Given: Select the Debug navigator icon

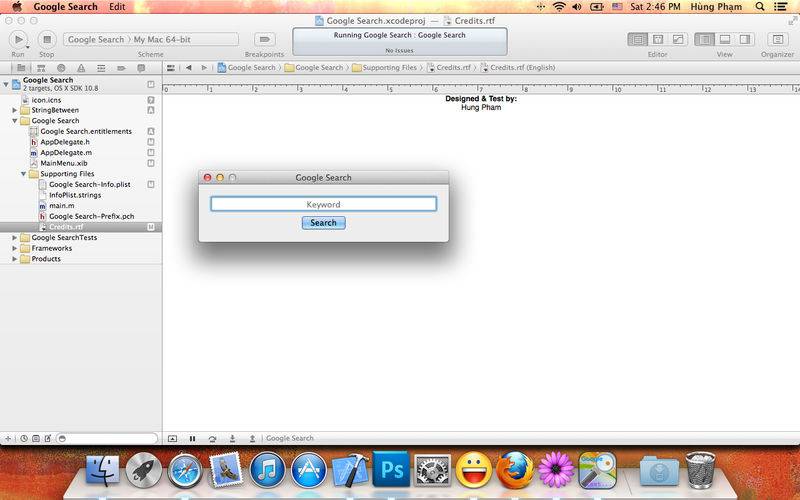Looking at the screenshot, I should click(x=101, y=68).
